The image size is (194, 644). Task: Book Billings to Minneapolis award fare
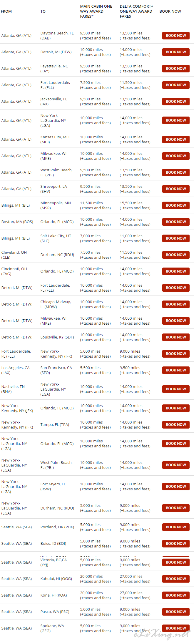(176, 205)
